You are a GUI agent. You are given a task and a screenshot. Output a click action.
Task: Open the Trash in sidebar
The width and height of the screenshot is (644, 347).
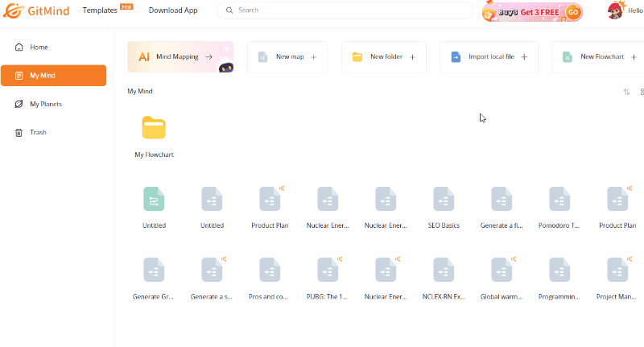pyautogui.click(x=38, y=132)
